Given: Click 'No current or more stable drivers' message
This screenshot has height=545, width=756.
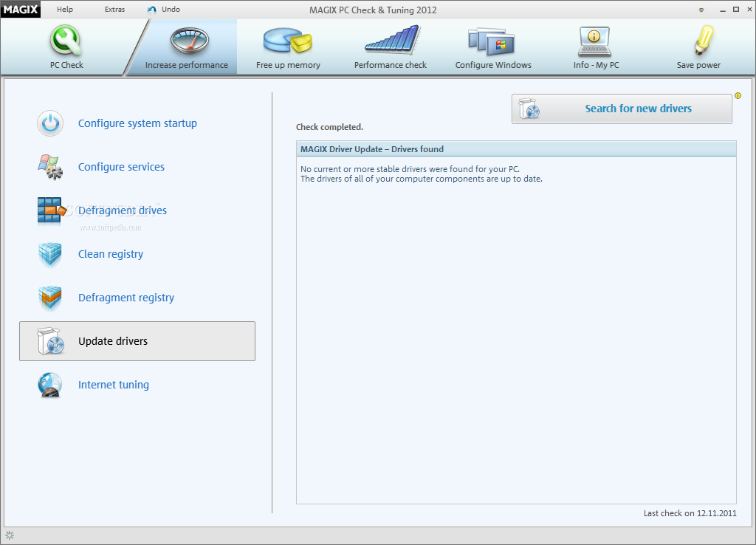Looking at the screenshot, I should pyautogui.click(x=410, y=169).
